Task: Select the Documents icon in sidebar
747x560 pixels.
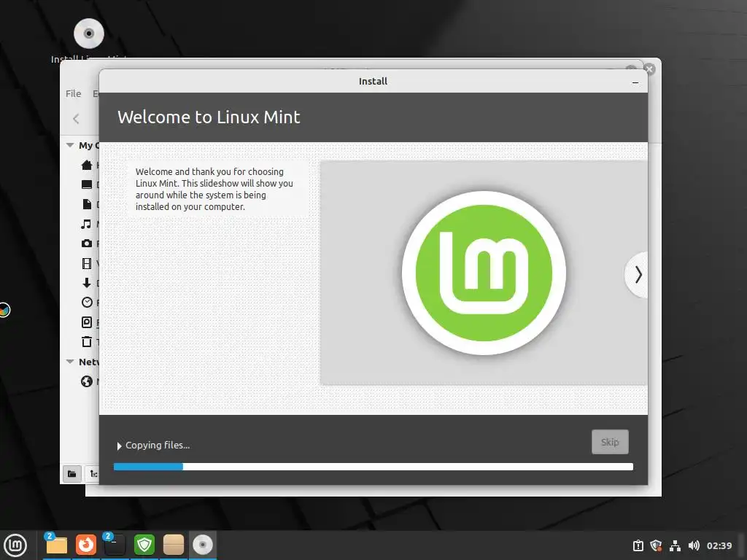Action: (87, 204)
